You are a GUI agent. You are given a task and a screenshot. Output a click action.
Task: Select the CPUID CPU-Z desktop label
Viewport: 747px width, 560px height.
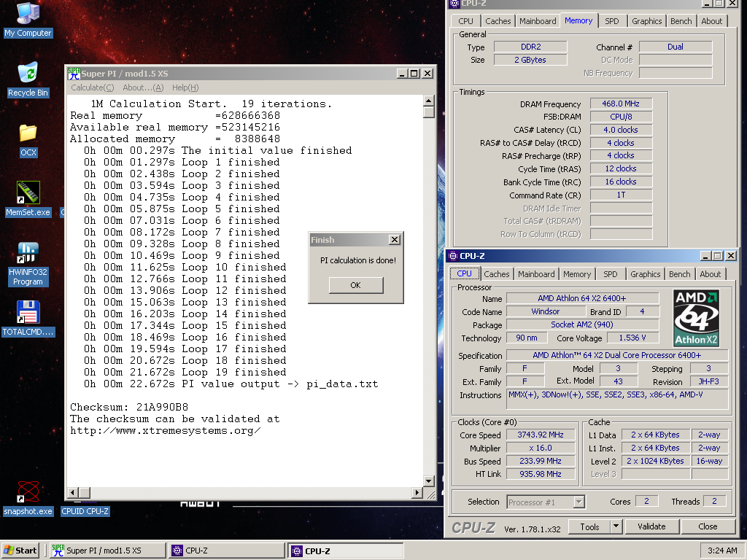tap(85, 511)
